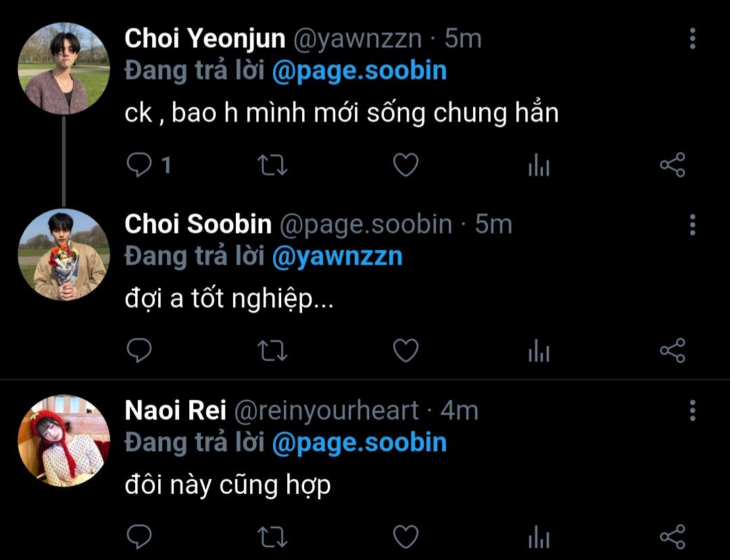The width and height of the screenshot is (730, 560).
Task: Like Choi Soobin's tweet
Action: pos(406,351)
